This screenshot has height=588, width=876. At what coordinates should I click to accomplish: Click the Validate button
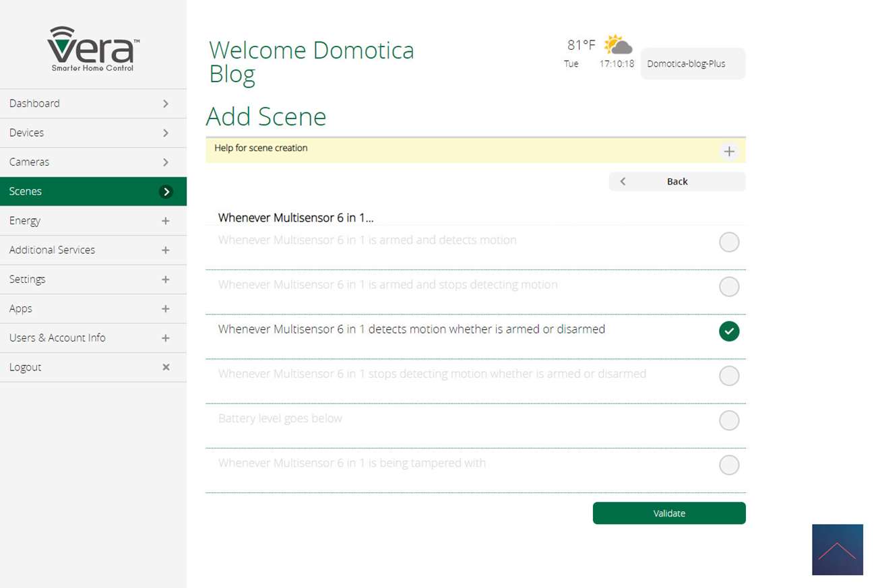point(668,513)
